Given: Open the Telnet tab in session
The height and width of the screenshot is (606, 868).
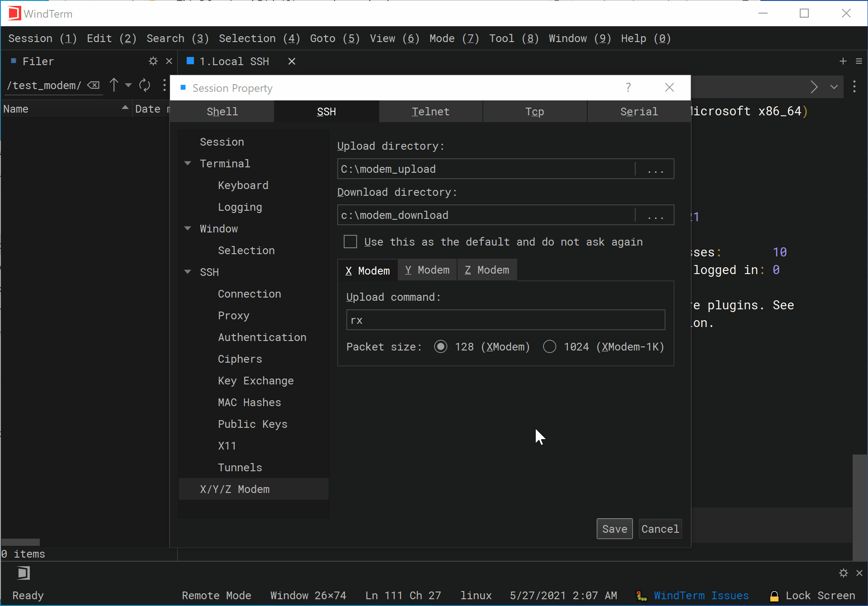Looking at the screenshot, I should pos(431,111).
